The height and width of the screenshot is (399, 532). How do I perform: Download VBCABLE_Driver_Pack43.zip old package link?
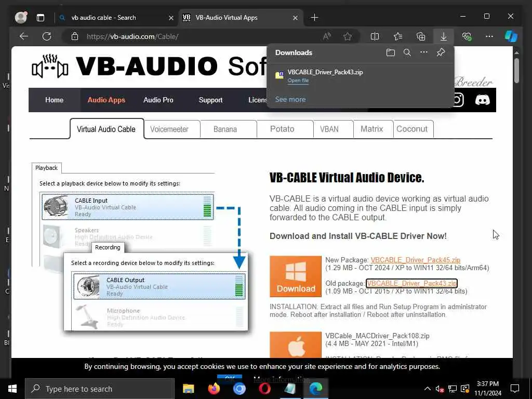(411, 283)
